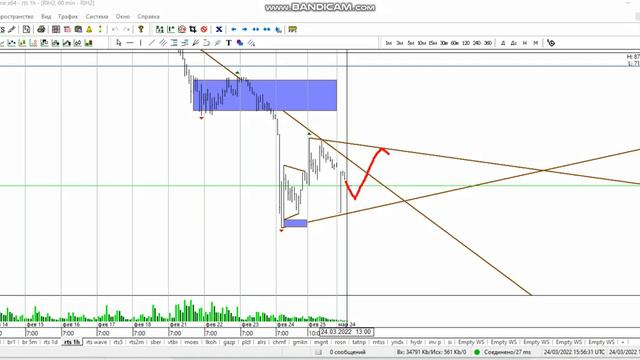Click the yellow warning triangle icon
The width and height of the screenshot is (640, 360).
click(x=89, y=29)
